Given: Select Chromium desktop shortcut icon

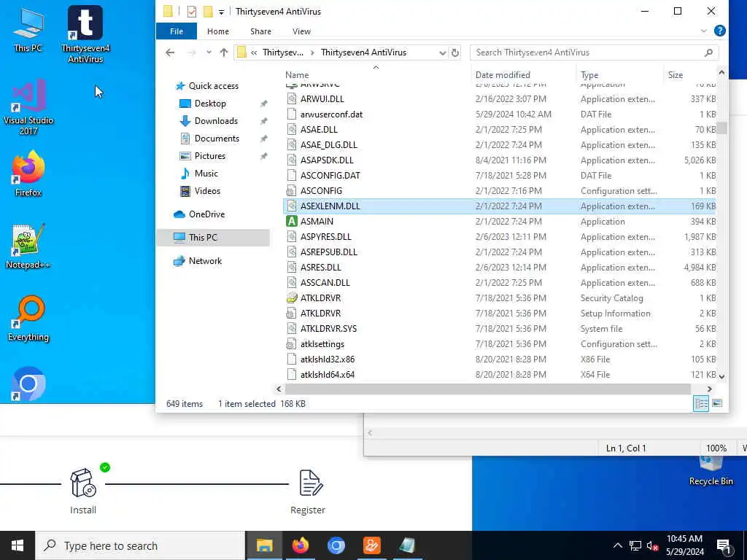Looking at the screenshot, I should (x=28, y=384).
